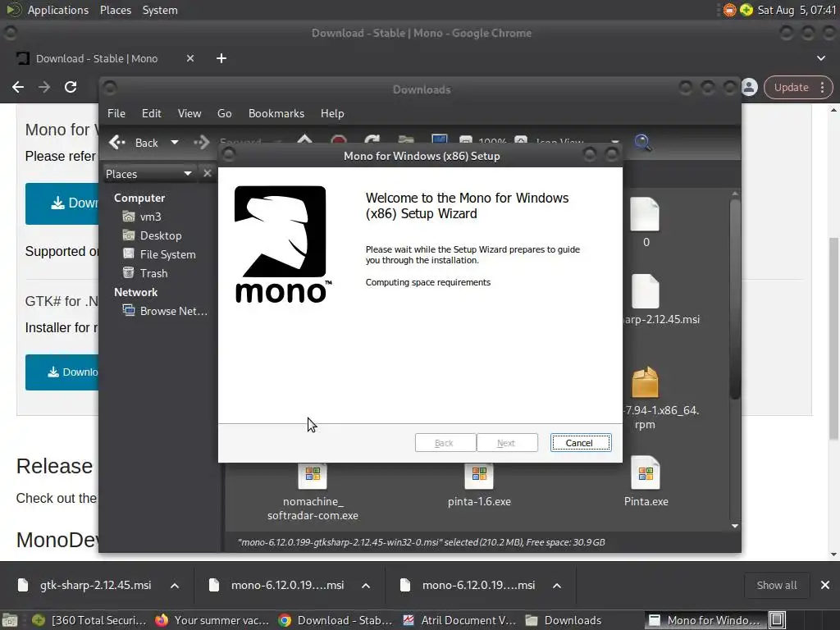Close the Chrome downloads bar
The height and width of the screenshot is (630, 840).
tap(825, 585)
